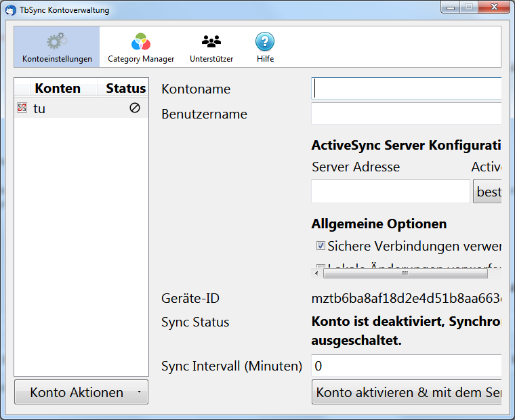Viewport: 515px width, 420px height.
Task: Click the ActiveSync version button
Action: 487,192
